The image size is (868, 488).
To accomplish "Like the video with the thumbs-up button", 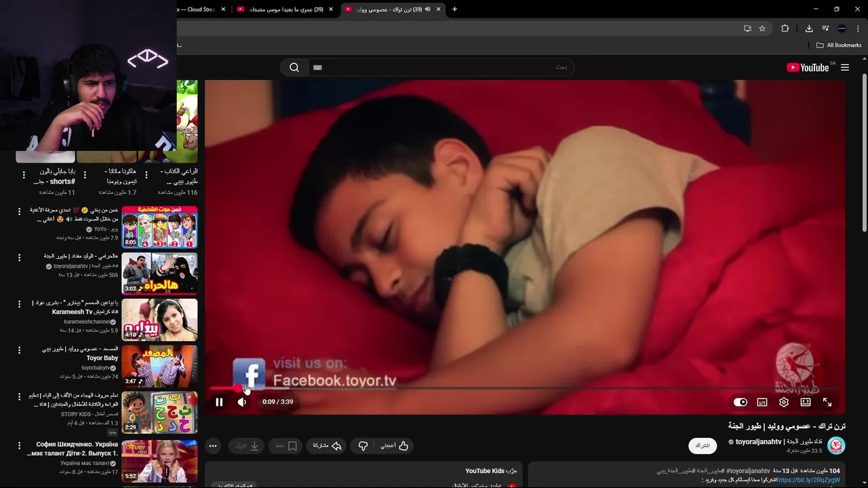I will point(394,445).
